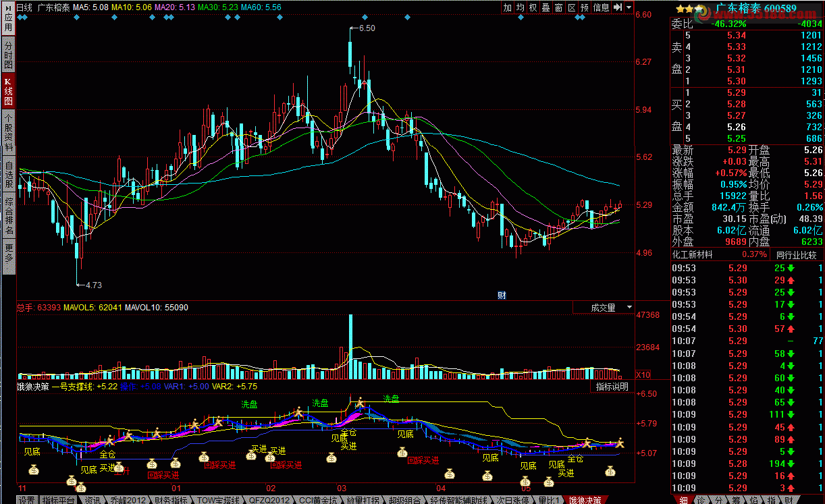The height and width of the screenshot is (504, 825).
Task: Click the MAVOL10: 55090 volume label
Action: [157, 308]
